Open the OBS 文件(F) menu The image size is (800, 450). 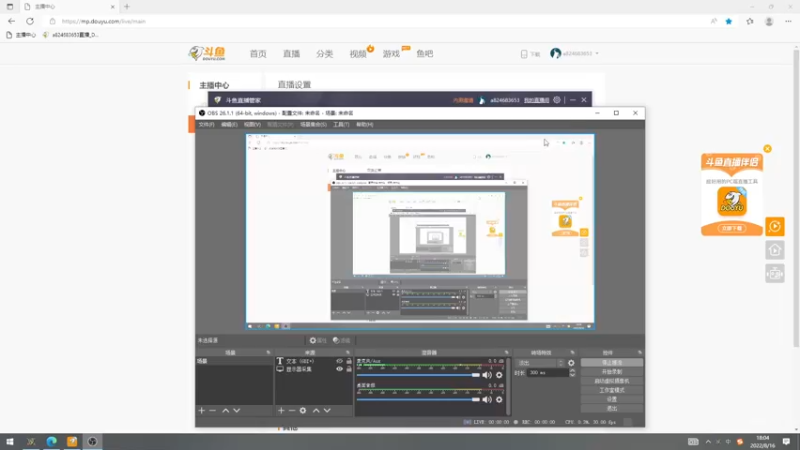click(206, 124)
